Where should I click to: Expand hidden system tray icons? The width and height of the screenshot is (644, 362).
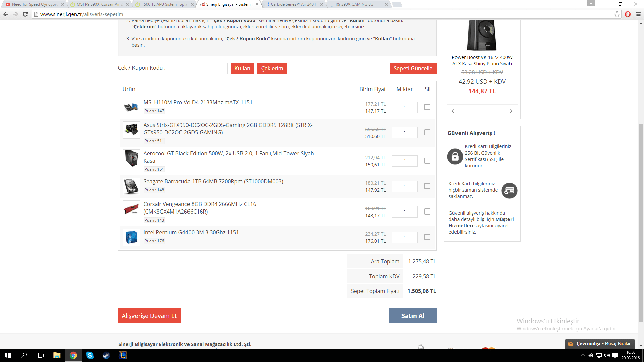pyautogui.click(x=583, y=355)
